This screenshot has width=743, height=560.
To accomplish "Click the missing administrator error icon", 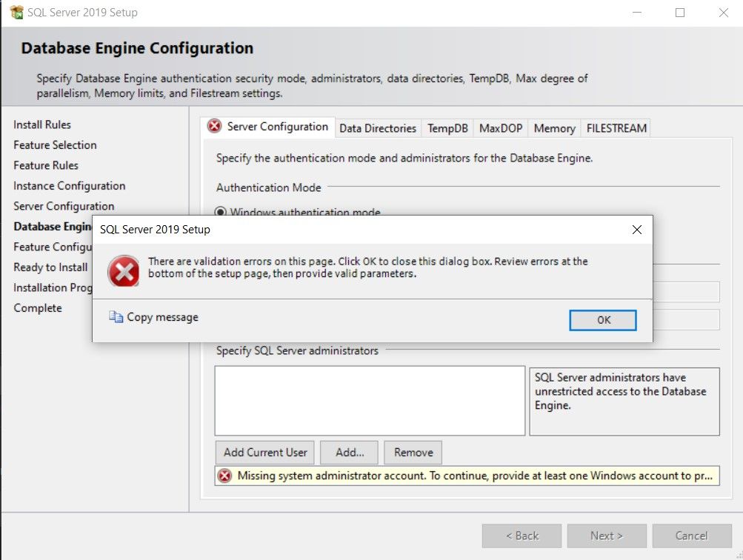I will [224, 476].
